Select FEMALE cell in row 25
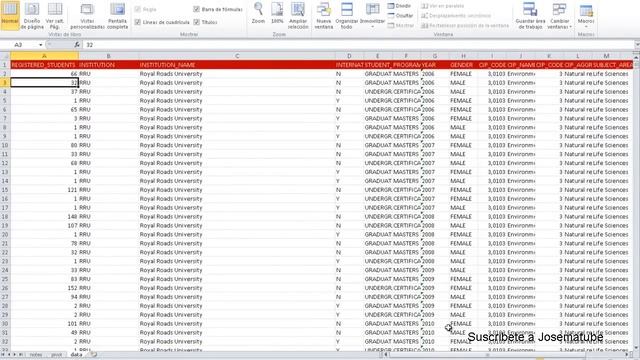 coord(463,279)
